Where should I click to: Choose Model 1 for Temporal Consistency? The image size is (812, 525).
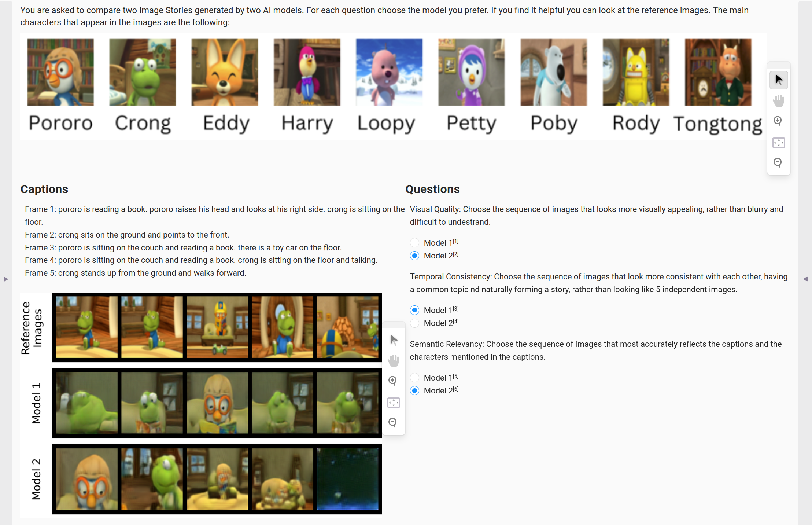click(x=414, y=310)
